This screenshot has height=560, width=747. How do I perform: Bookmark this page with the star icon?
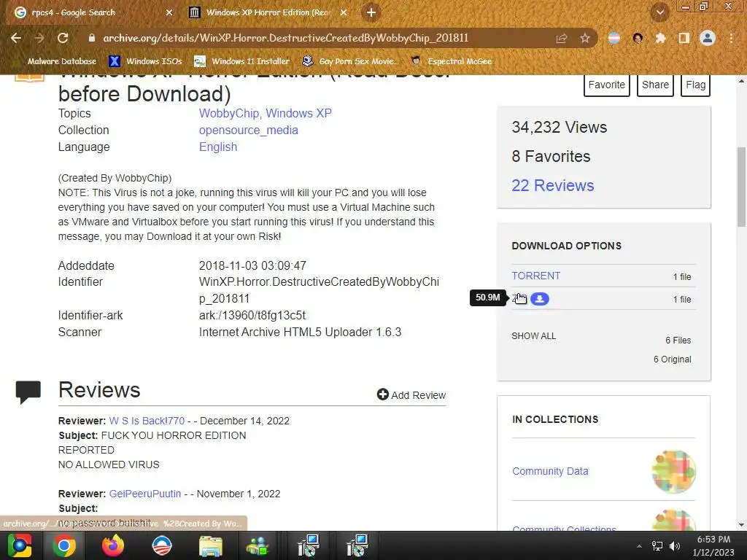585,38
